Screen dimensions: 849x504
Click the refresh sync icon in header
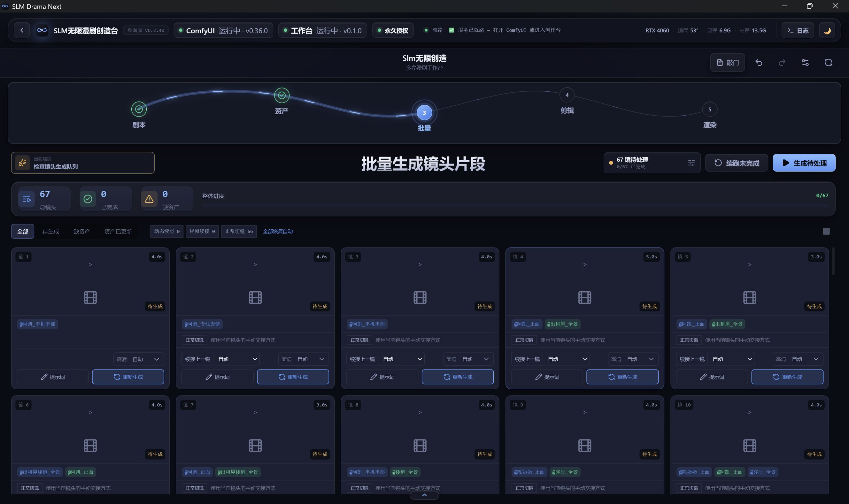pyautogui.click(x=828, y=63)
